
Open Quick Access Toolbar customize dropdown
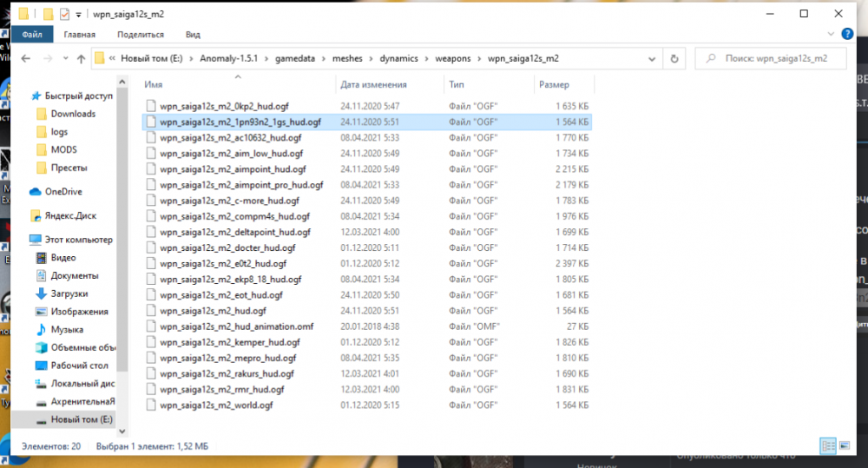(x=79, y=15)
